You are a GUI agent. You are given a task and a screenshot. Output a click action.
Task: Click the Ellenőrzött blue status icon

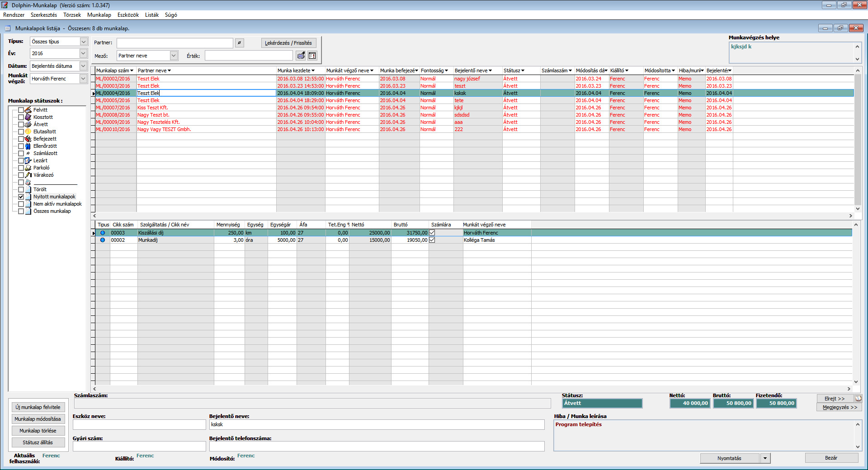click(28, 146)
